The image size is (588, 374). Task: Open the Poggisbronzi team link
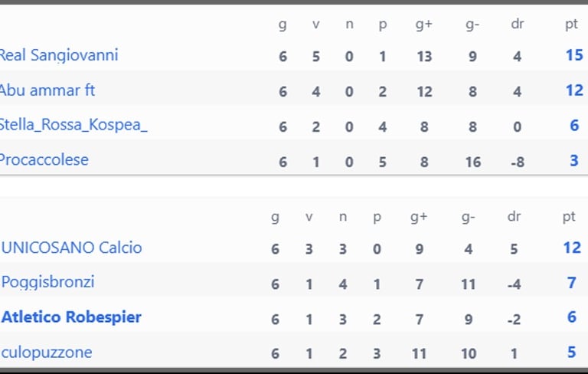coord(48,283)
